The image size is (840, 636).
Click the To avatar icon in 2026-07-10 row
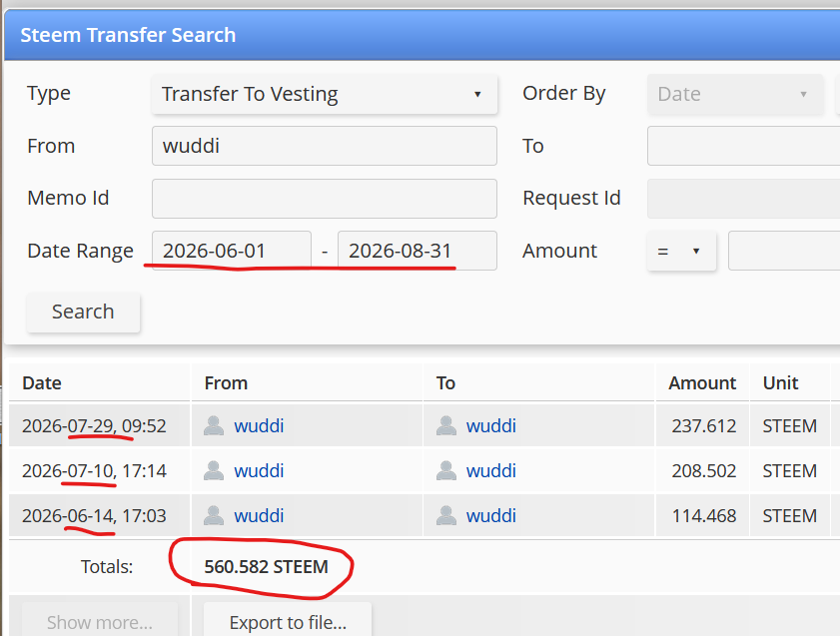tap(446, 470)
